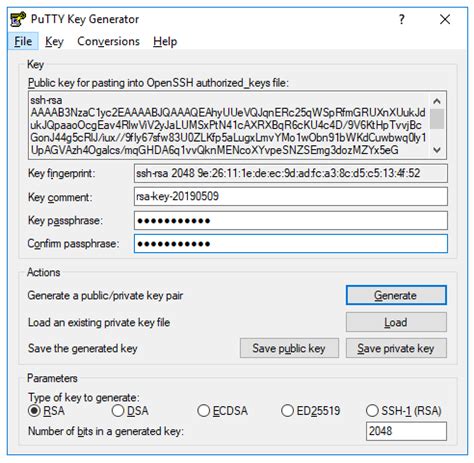Viewport: 474px width, 463px height.
Task: Click Load to open existing key file
Action: click(396, 322)
